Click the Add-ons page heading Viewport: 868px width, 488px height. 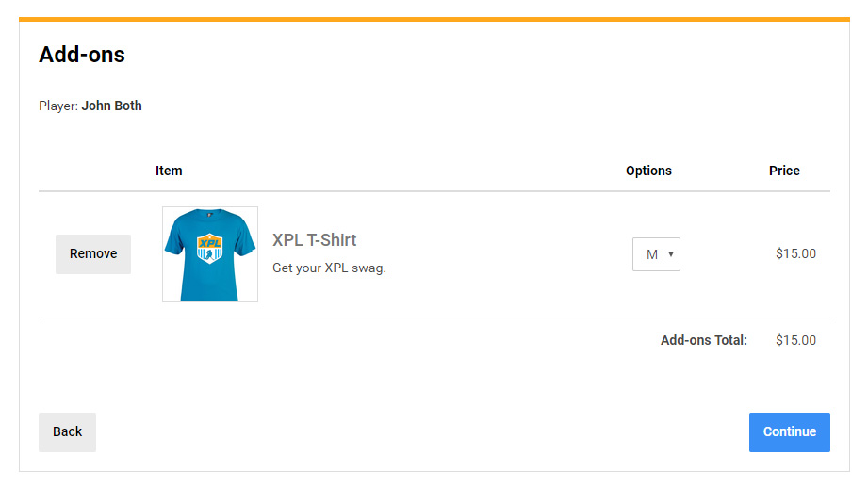[82, 55]
